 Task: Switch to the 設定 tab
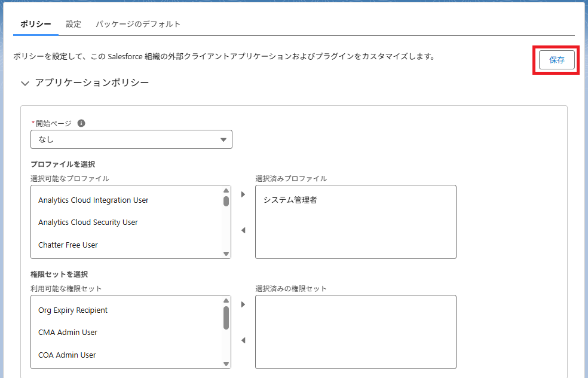point(73,24)
